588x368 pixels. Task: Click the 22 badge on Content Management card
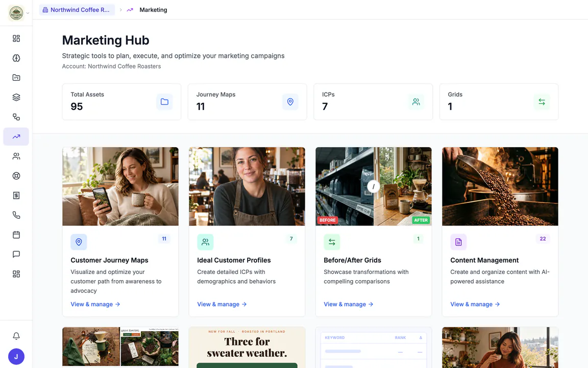tap(543, 239)
